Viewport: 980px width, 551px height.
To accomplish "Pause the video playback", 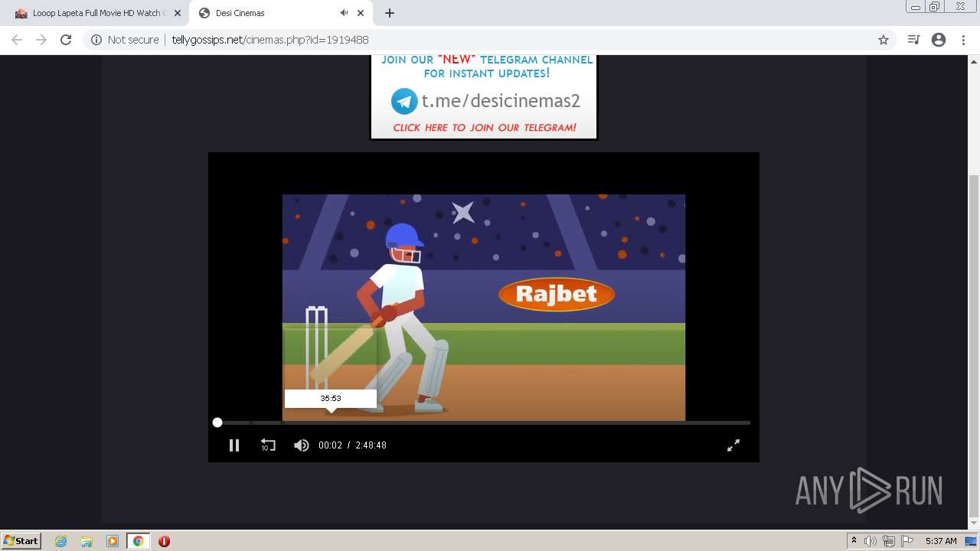I will pyautogui.click(x=234, y=445).
